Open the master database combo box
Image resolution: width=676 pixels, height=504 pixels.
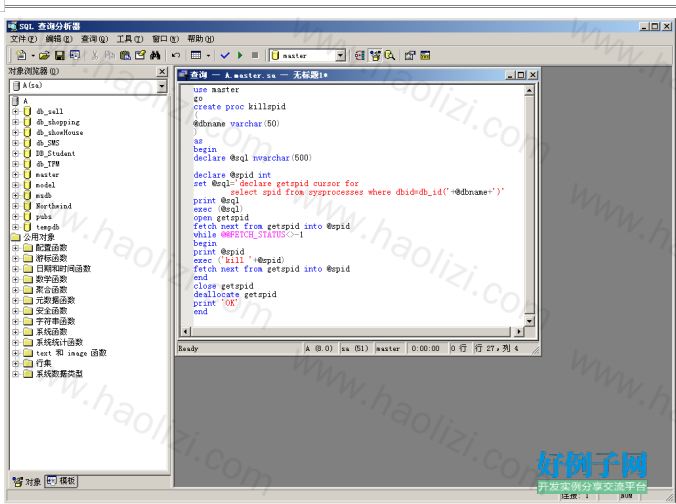click(341, 56)
